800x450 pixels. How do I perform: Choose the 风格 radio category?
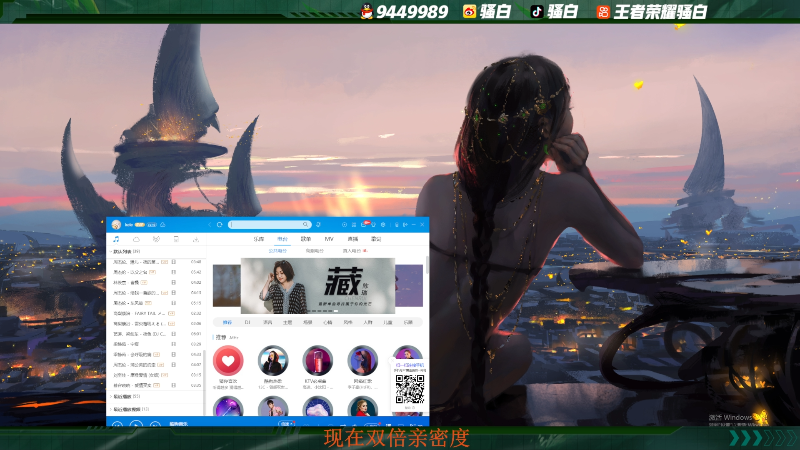348,322
